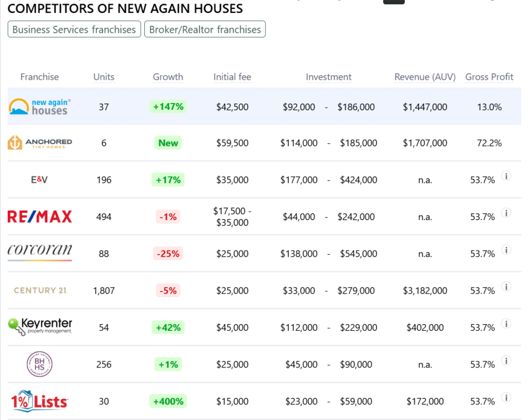528x420 pixels.
Task: Click the Gross Profit column header
Action: point(489,77)
